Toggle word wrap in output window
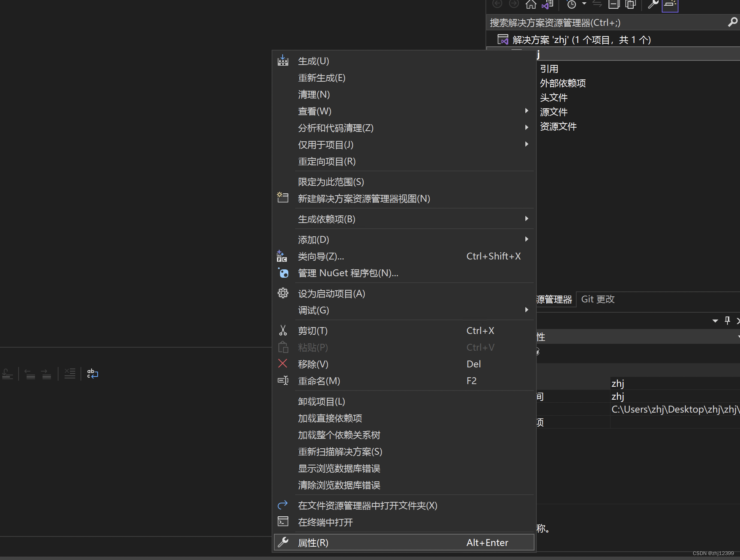The image size is (740, 560). 92,374
